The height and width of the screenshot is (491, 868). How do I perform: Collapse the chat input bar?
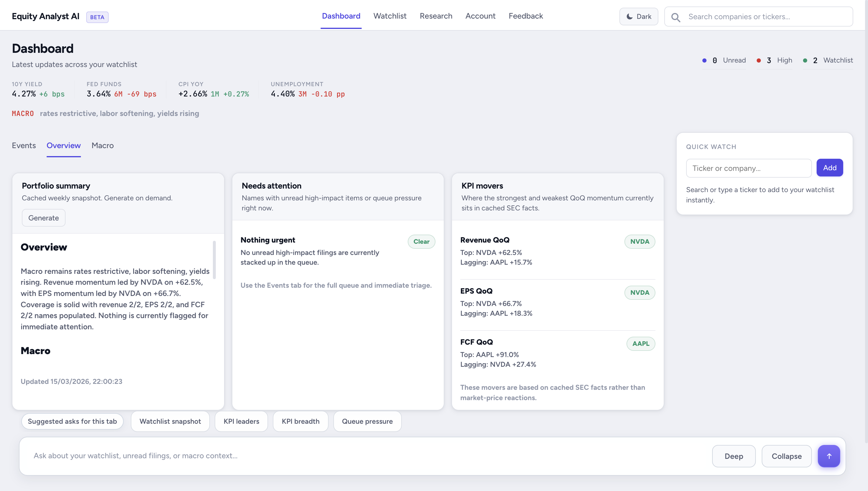786,456
